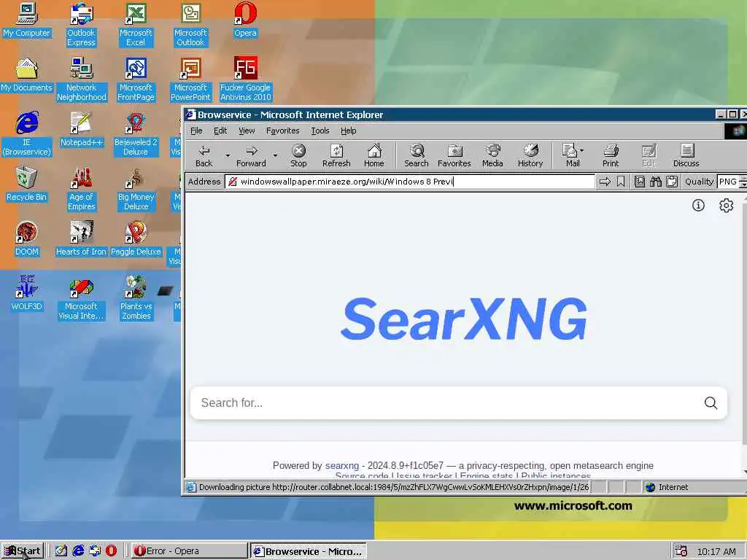This screenshot has height=560, width=747.
Task: Open the Favorites toolbar button
Action: pyautogui.click(x=454, y=156)
